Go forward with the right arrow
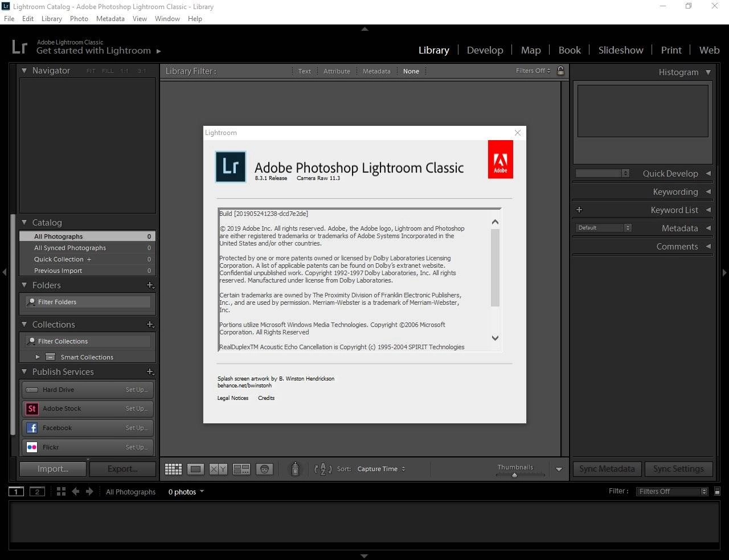This screenshot has height=560, width=729. [x=89, y=491]
